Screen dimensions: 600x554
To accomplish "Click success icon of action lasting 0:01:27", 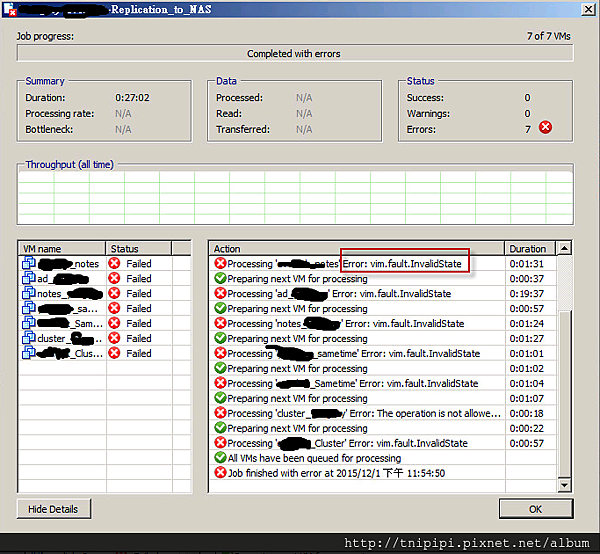I will tap(220, 338).
